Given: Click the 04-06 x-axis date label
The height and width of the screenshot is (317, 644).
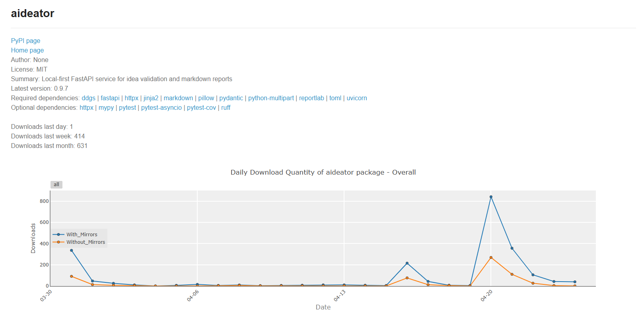Looking at the screenshot, I should [x=193, y=296].
